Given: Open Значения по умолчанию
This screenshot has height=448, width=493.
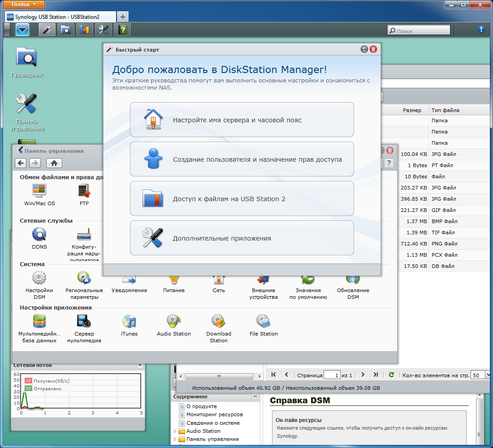Looking at the screenshot, I should (x=308, y=288).
